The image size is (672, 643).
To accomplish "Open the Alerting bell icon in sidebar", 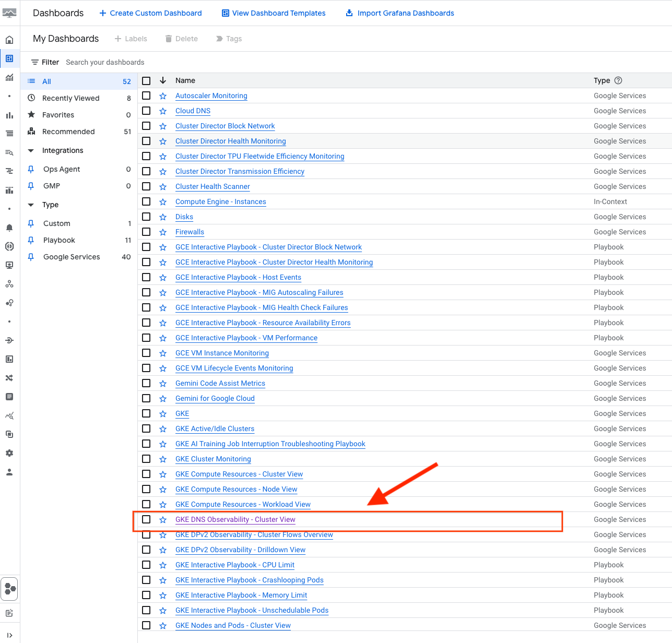I will (9, 228).
